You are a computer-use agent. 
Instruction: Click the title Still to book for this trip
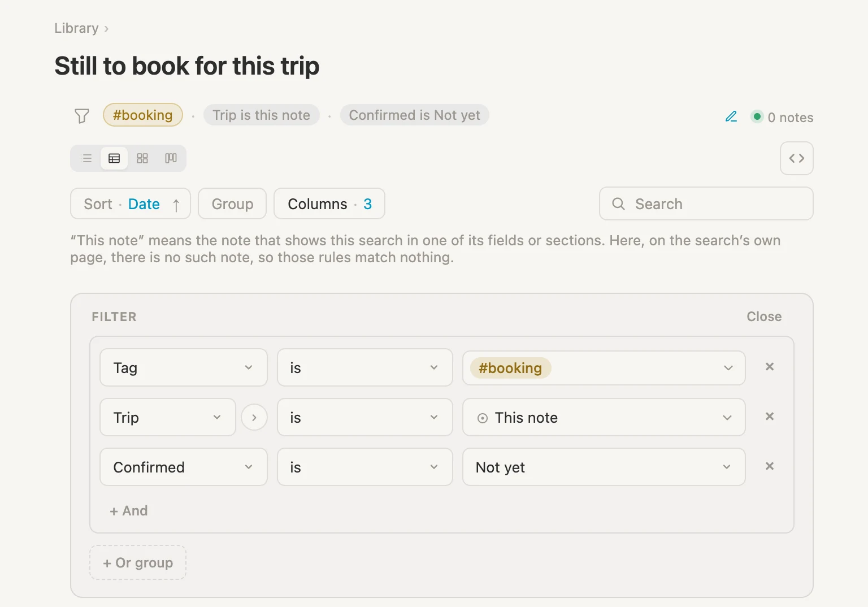click(x=187, y=66)
